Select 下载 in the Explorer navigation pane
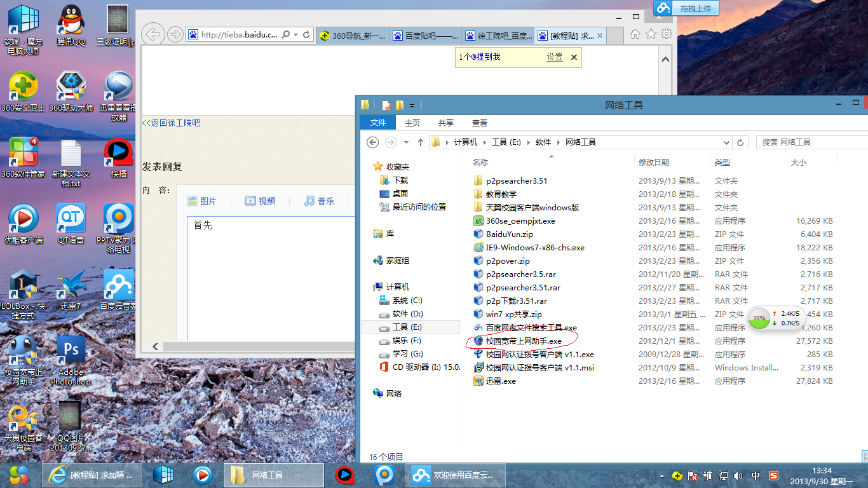Image resolution: width=868 pixels, height=488 pixels. click(x=400, y=180)
